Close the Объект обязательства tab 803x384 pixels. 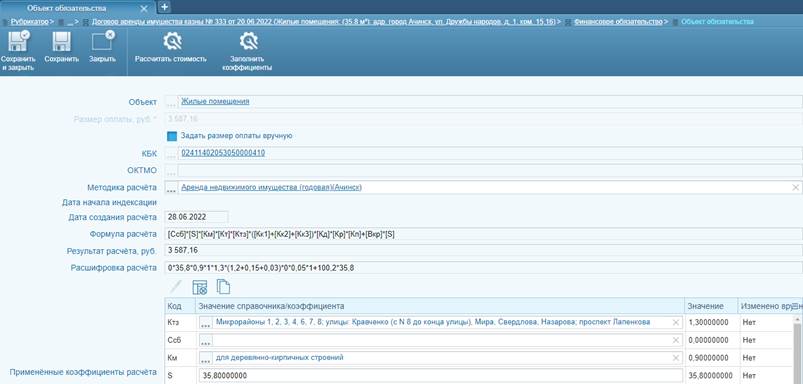pos(144,8)
